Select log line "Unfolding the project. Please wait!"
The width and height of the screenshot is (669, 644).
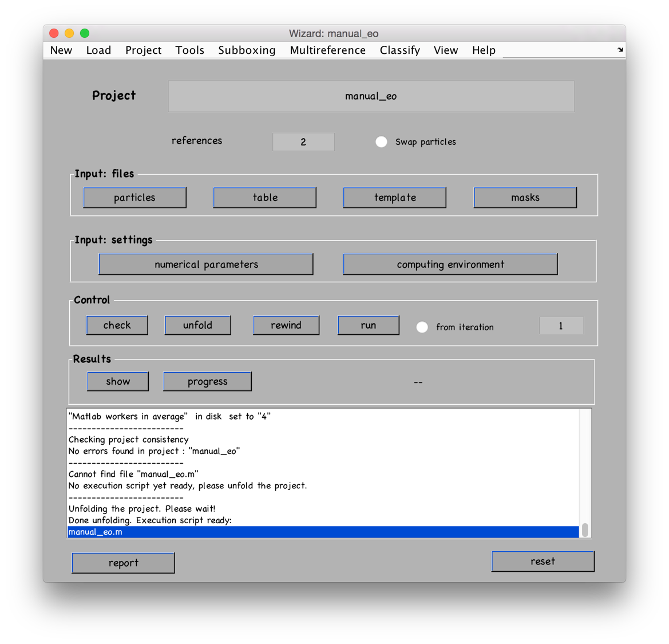point(142,509)
